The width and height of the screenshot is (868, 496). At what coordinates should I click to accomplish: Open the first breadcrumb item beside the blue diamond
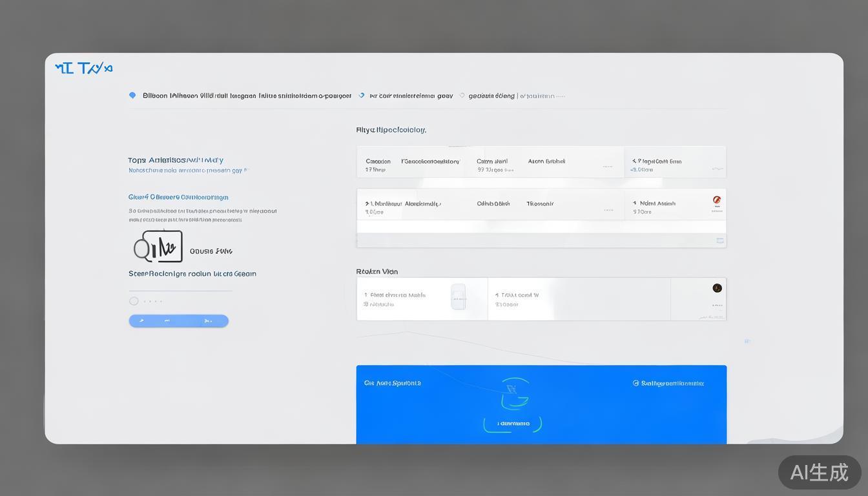click(247, 96)
